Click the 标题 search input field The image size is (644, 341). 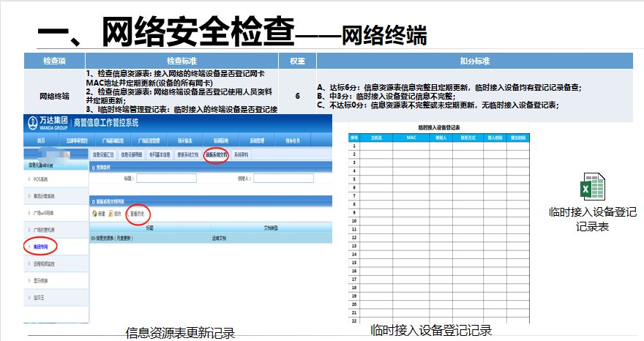tap(166, 178)
